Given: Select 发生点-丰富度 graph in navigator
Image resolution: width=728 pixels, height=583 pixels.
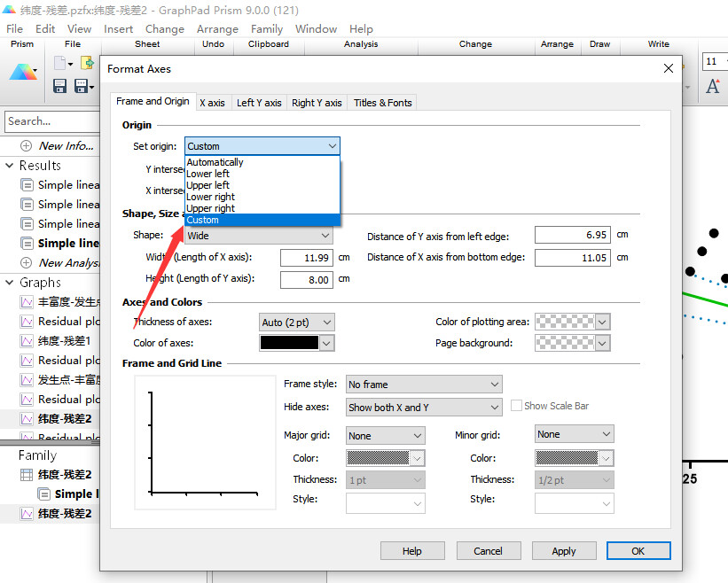Looking at the screenshot, I should pyautogui.click(x=69, y=380).
